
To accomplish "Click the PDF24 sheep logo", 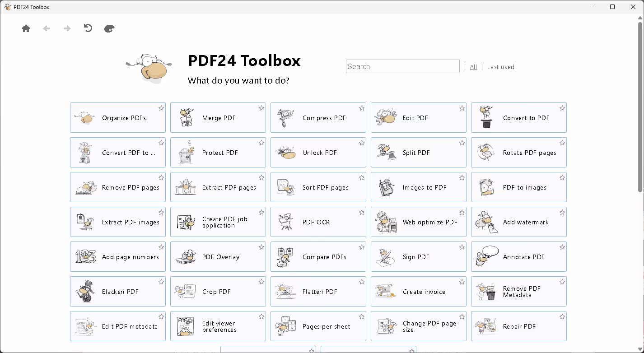I will point(149,68).
